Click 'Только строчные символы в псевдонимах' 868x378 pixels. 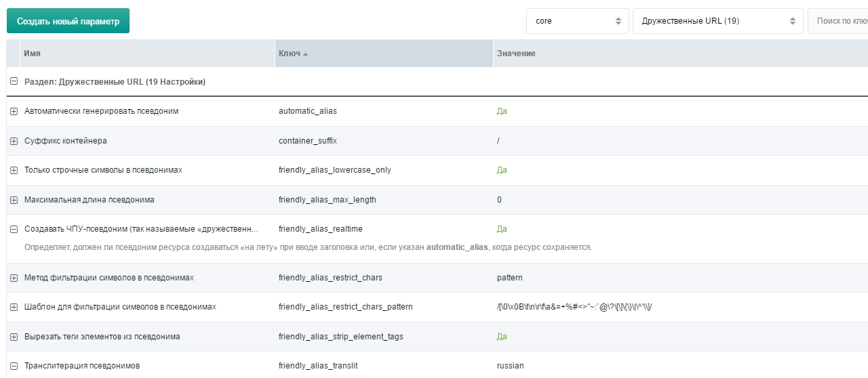pyautogui.click(x=104, y=170)
